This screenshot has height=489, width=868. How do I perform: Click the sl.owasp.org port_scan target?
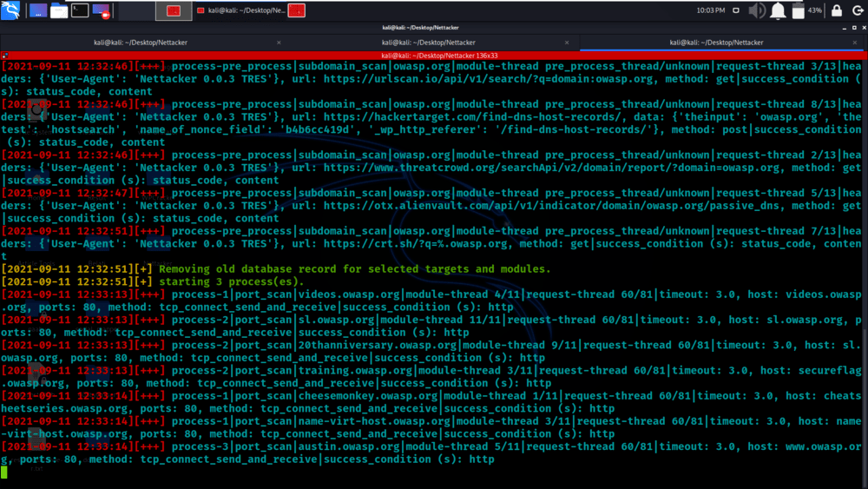(x=336, y=320)
